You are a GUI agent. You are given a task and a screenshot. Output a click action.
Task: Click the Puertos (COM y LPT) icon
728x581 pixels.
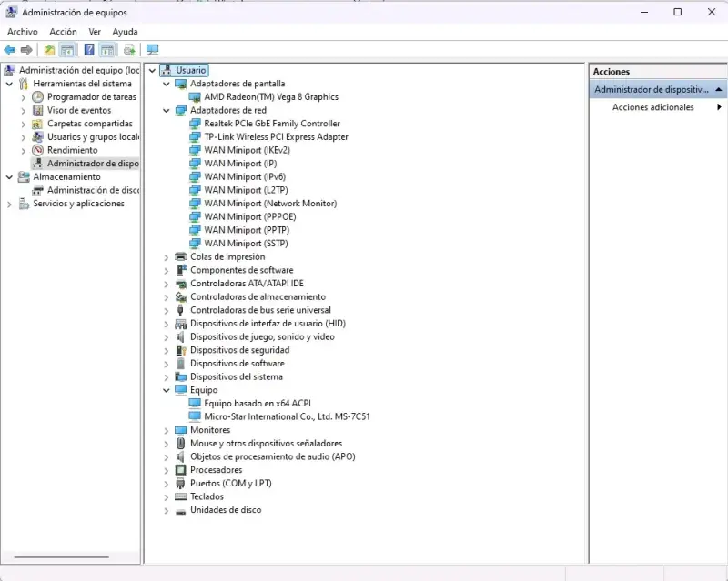180,484
